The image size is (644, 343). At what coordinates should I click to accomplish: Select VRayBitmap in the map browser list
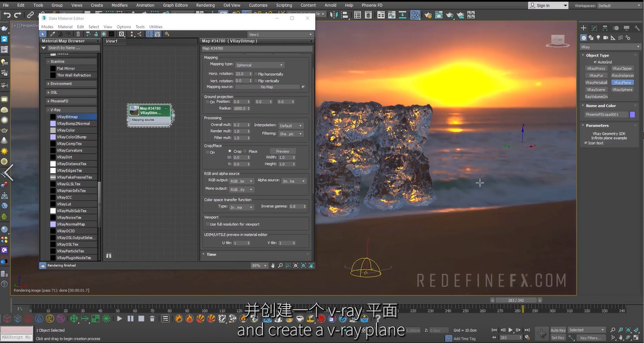click(73, 117)
